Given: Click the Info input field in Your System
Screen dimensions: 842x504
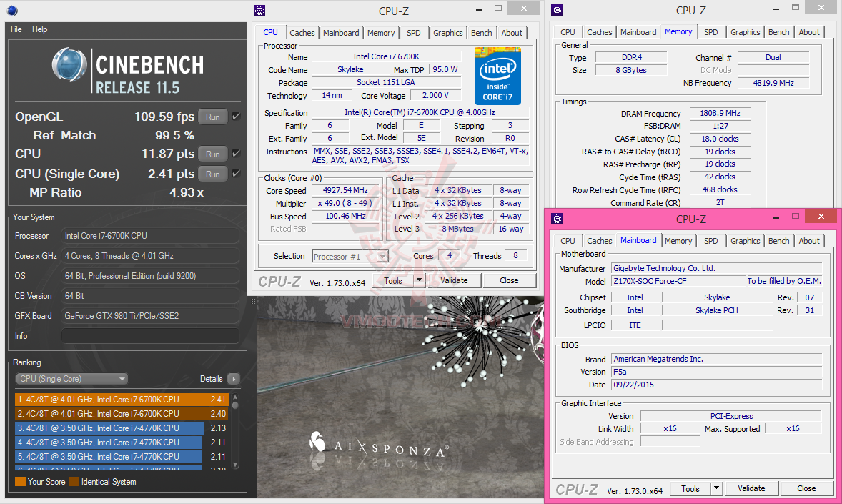Looking at the screenshot, I should pyautogui.click(x=150, y=336).
